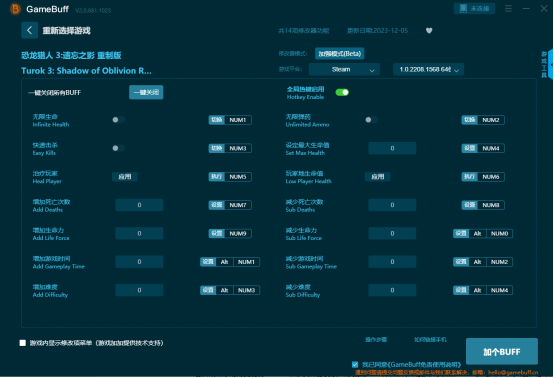The height and width of the screenshot is (378, 554).
Task: Select the Beta enhanced mode tab
Action: 340,54
